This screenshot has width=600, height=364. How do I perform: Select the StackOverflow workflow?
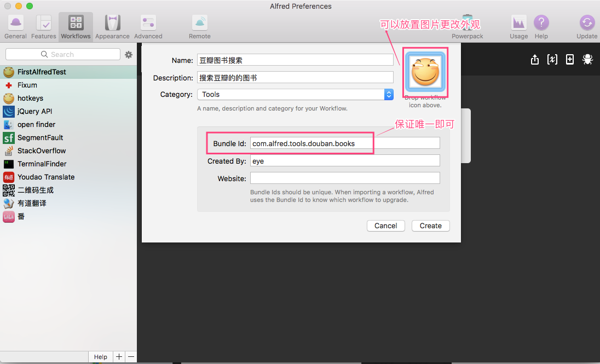[68, 151]
